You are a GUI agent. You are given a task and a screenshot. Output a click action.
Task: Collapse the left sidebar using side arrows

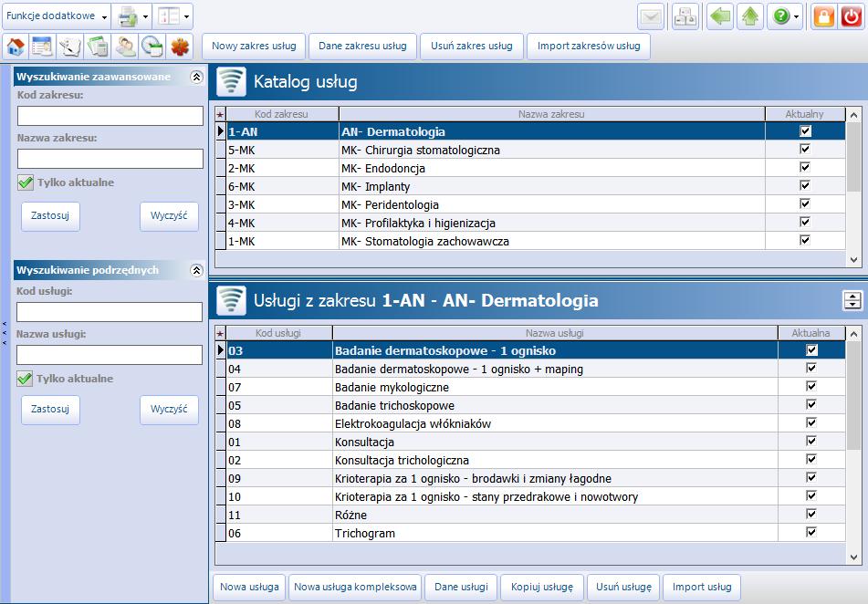(5, 333)
